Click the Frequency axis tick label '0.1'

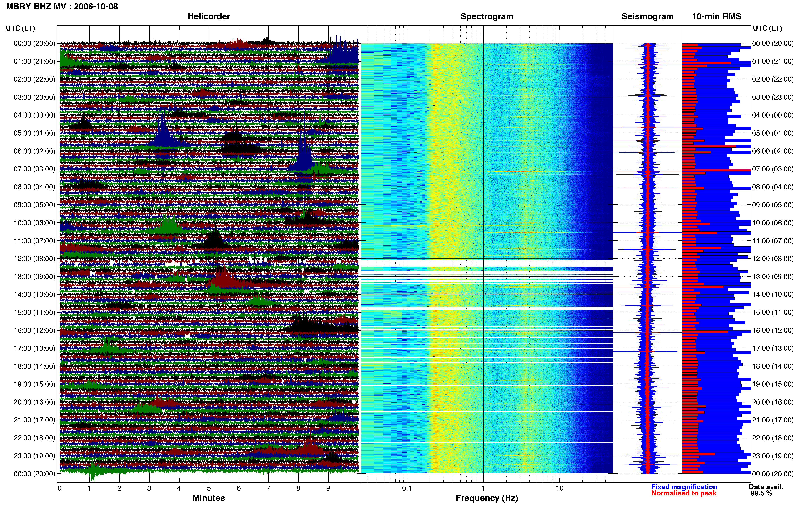407,488
